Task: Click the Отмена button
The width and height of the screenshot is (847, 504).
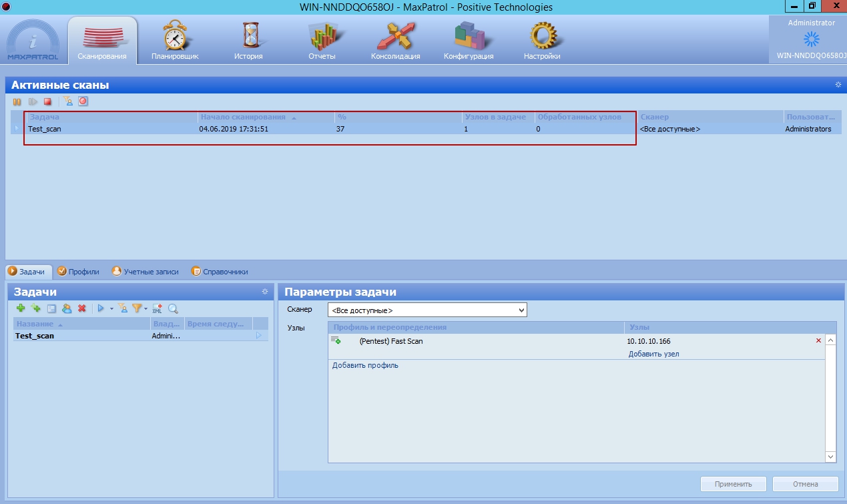Action: click(805, 484)
